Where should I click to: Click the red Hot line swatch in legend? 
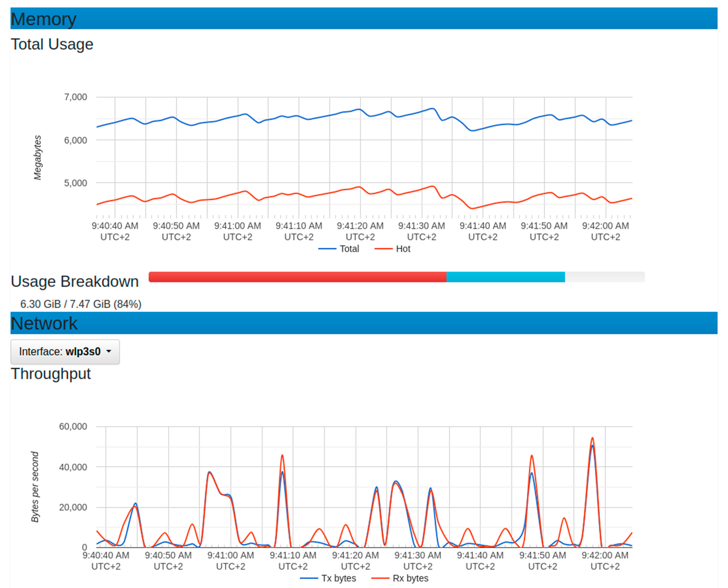coord(383,249)
